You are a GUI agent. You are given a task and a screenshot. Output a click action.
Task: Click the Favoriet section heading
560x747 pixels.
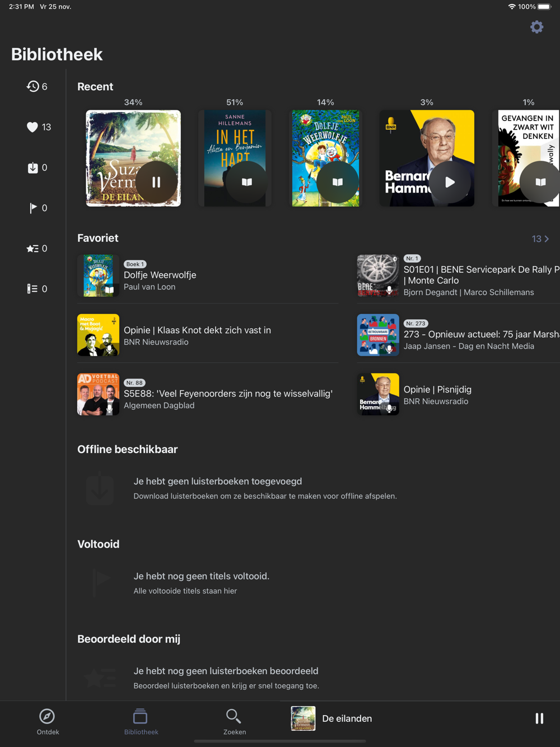(98, 238)
